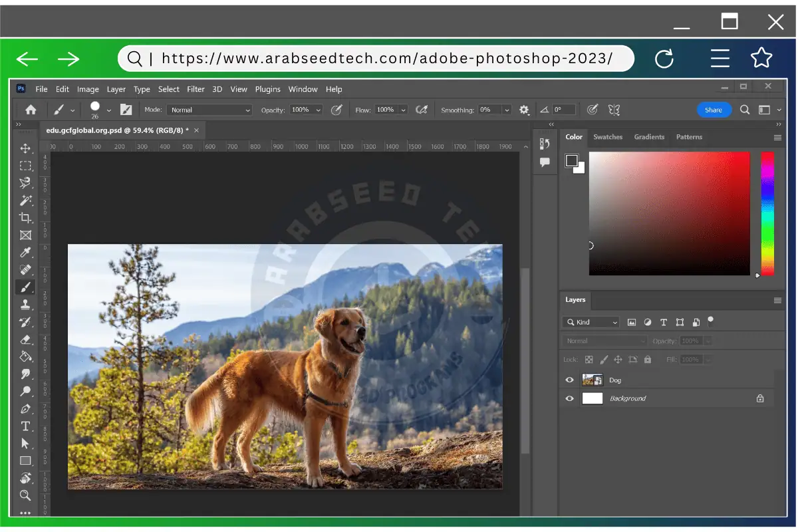Screen dimensions: 798x532
Task: Open the Photoshop Home screen
Action: click(30, 109)
